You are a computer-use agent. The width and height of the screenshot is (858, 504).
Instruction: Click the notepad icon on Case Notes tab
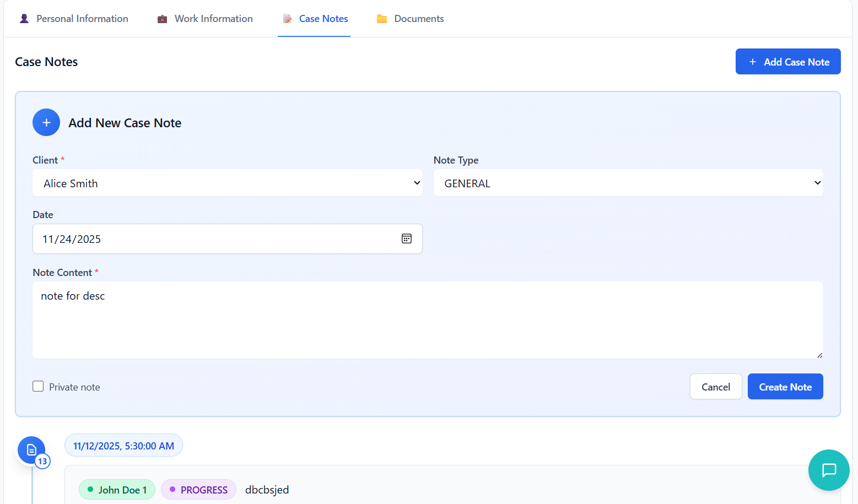click(287, 19)
